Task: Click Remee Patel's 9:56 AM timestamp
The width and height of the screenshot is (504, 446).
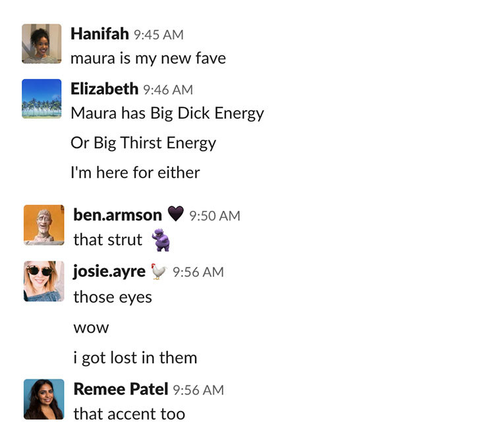Action: click(198, 390)
